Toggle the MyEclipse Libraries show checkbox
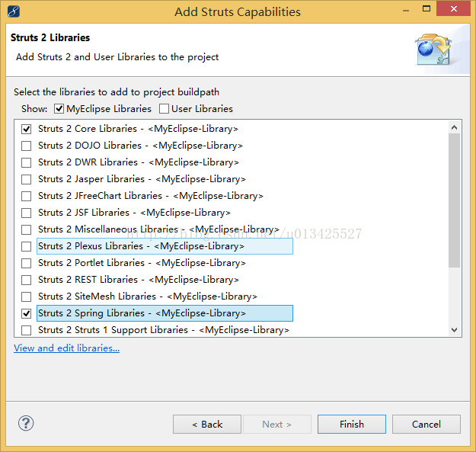 click(x=59, y=109)
